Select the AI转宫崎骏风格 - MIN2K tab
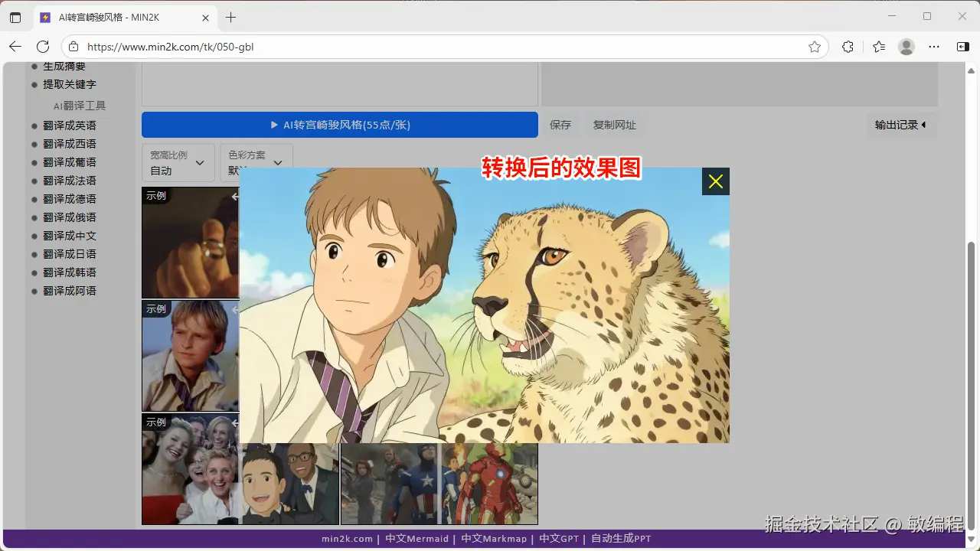Viewport: 980px width, 551px height. coord(125,17)
